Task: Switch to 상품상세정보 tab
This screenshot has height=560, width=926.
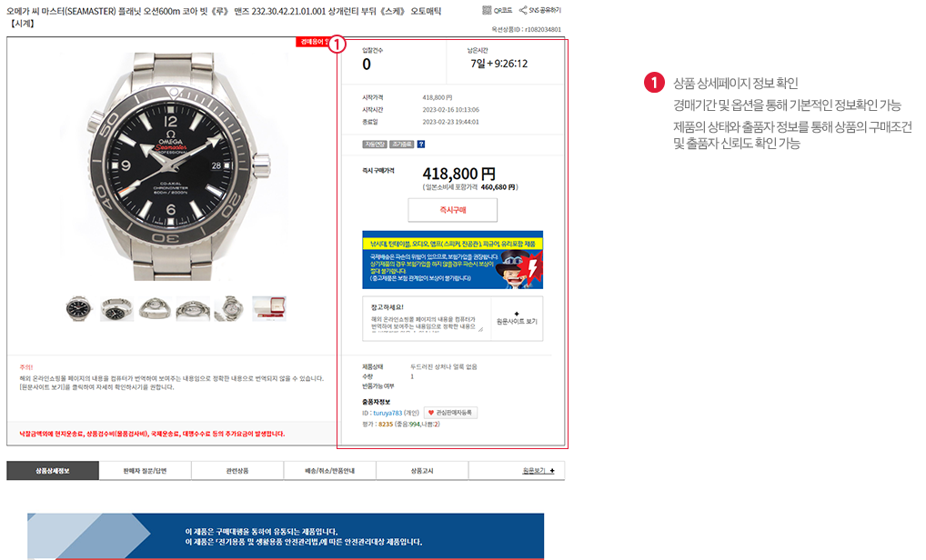Action: 53,471
